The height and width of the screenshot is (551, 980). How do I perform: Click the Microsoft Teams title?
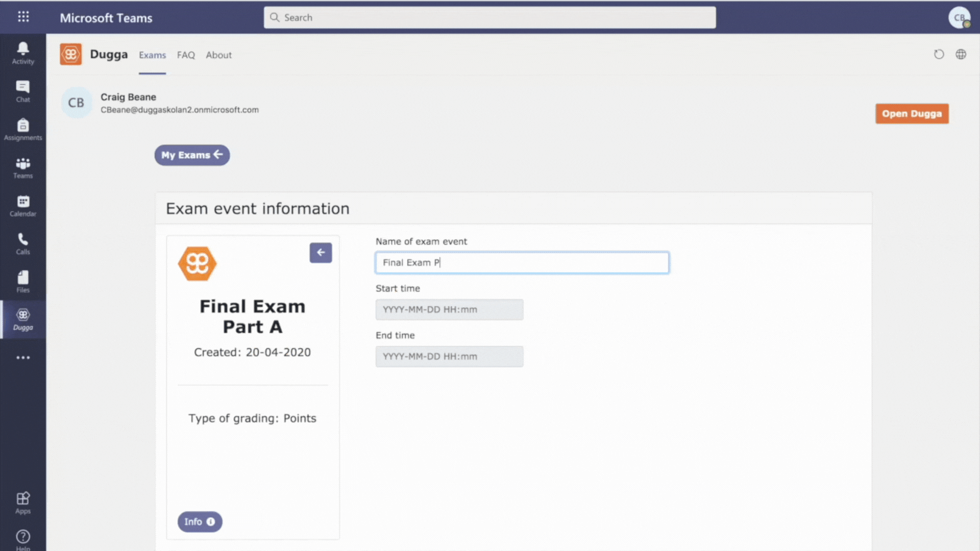(106, 18)
